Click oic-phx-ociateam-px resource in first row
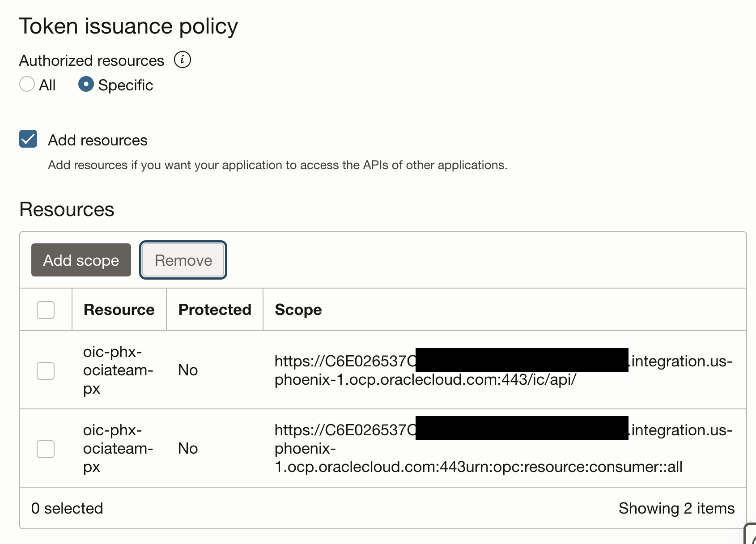 click(x=118, y=370)
